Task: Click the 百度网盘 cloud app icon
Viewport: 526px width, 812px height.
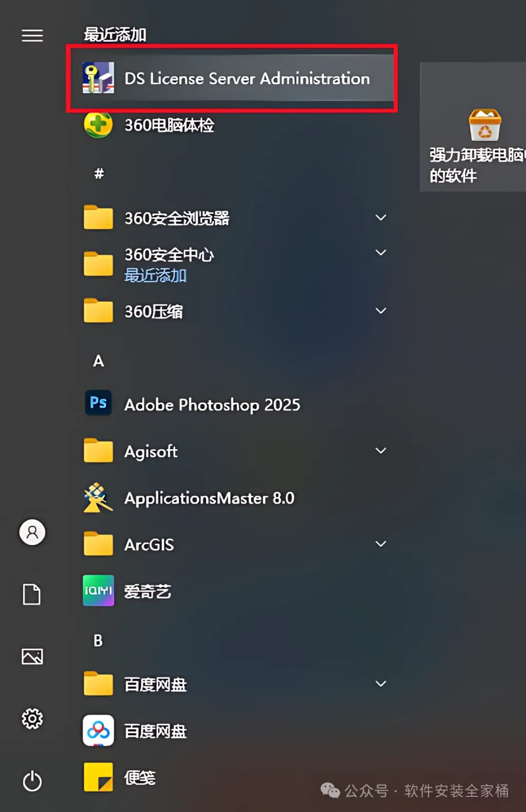Action: pyautogui.click(x=98, y=730)
